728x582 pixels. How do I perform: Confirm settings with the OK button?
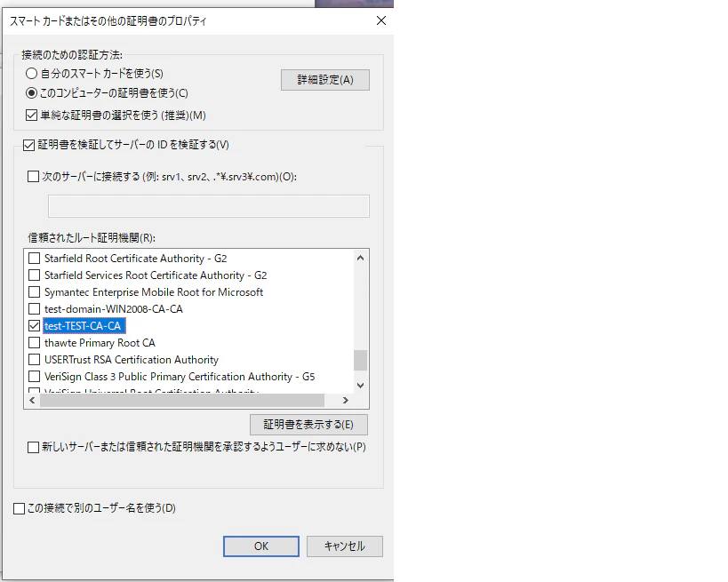261,546
